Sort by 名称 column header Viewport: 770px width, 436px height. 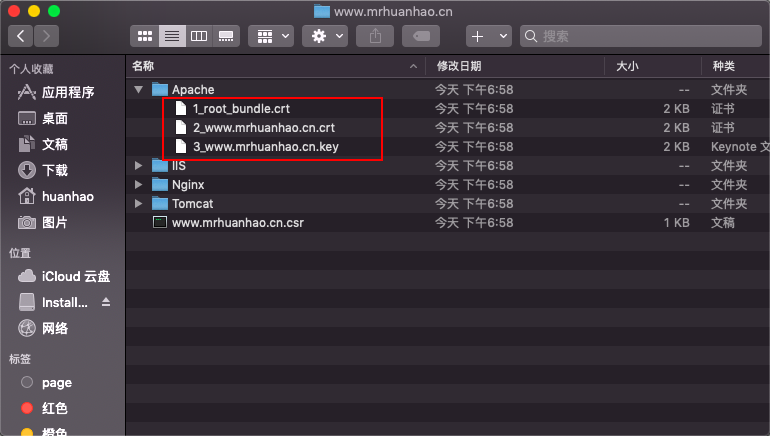point(143,66)
